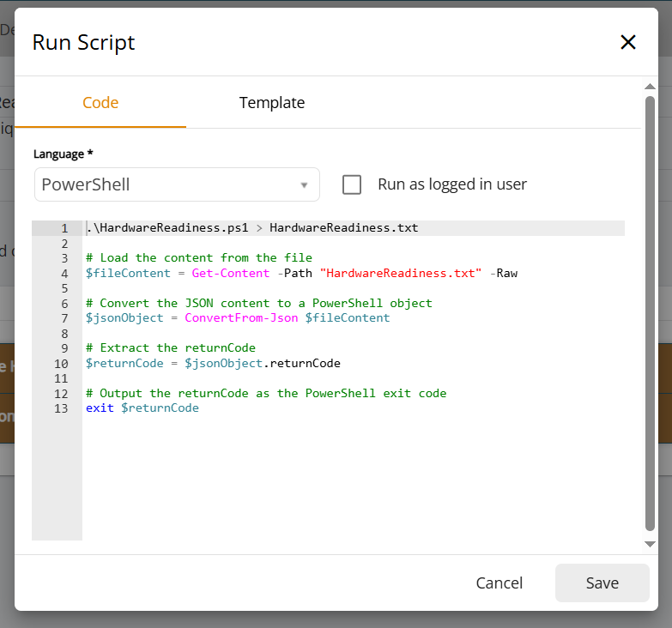
Task: Click the Language field label
Action: pos(63,154)
